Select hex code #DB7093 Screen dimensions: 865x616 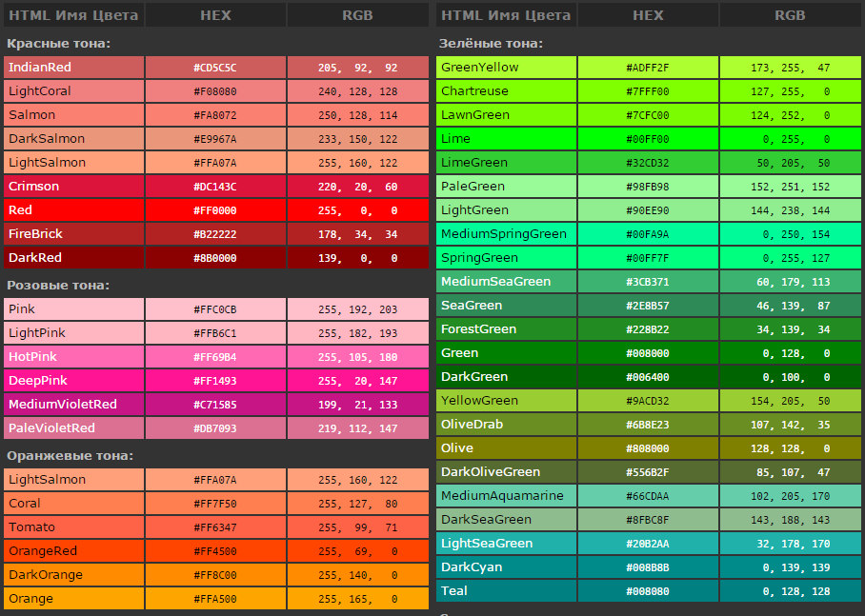pos(215,428)
